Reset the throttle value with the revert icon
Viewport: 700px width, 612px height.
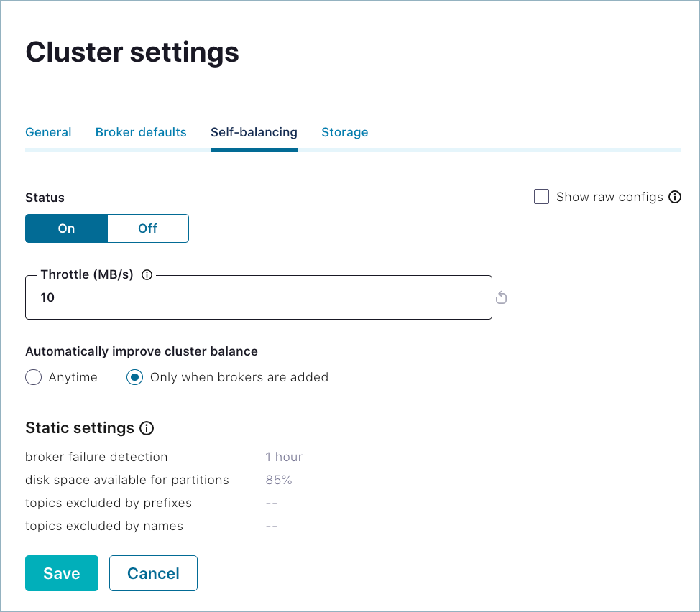pyautogui.click(x=502, y=297)
